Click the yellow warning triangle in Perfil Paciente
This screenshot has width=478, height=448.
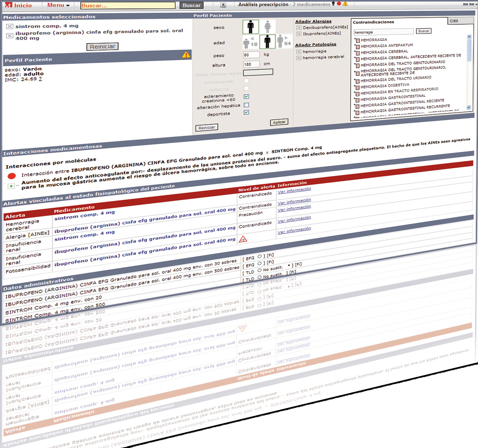tap(186, 55)
